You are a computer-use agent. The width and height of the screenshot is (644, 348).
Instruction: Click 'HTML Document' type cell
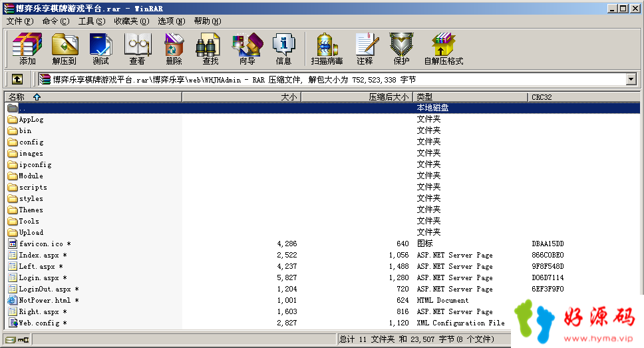(442, 300)
